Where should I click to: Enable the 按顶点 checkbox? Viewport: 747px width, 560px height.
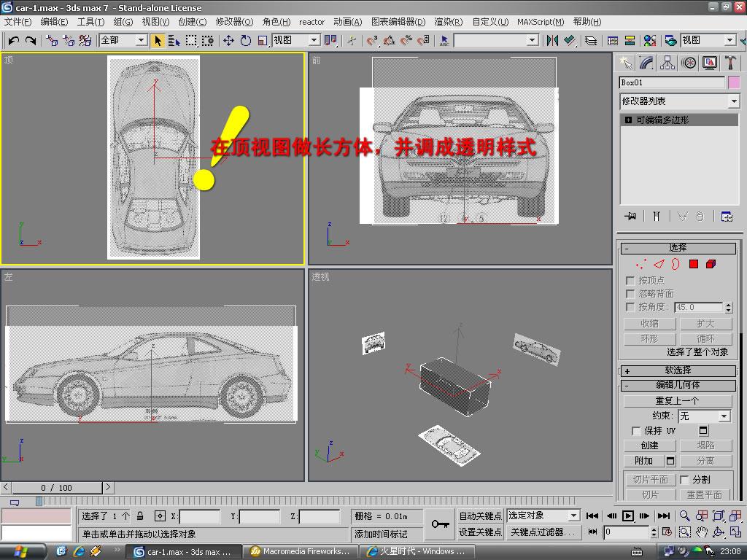[x=630, y=281]
